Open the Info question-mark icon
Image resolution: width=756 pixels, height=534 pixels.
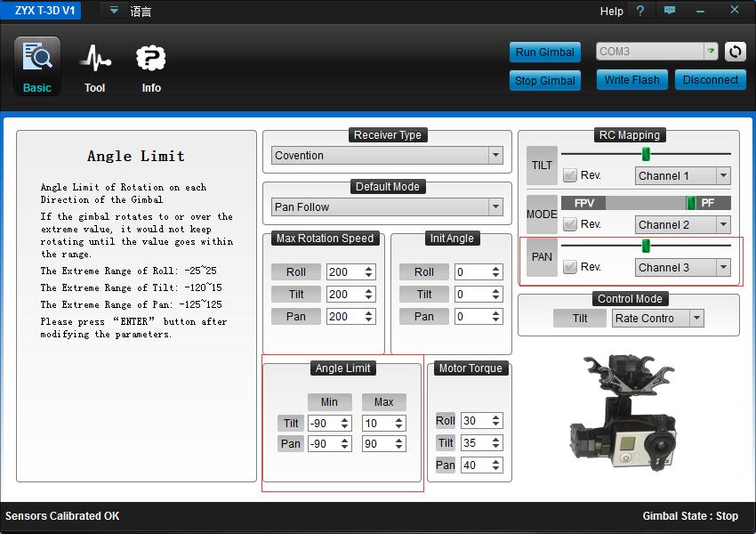click(x=151, y=59)
